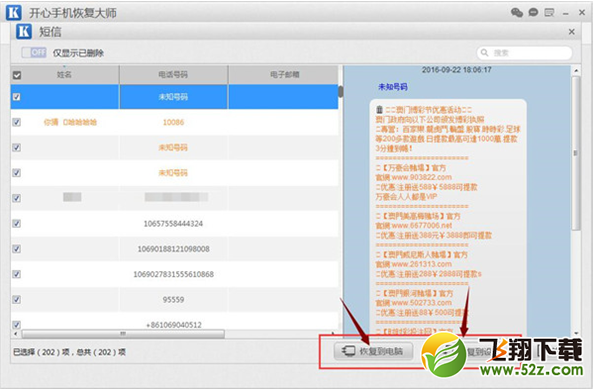The image size is (595, 389).
Task: Click link www.6677006.net in message
Action: [x=422, y=225]
